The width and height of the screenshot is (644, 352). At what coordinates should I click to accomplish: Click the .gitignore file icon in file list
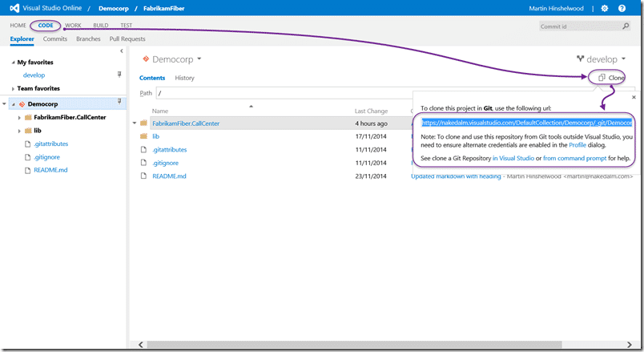pos(143,163)
